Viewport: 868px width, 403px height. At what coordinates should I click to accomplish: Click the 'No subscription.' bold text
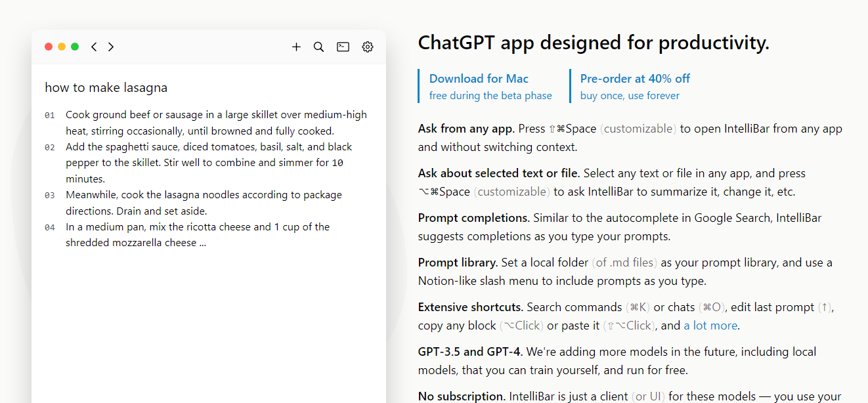(462, 396)
